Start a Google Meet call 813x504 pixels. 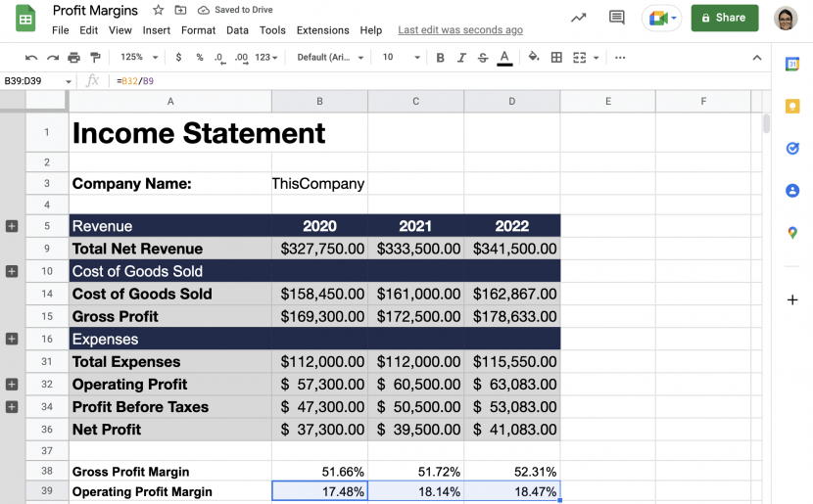click(x=661, y=19)
